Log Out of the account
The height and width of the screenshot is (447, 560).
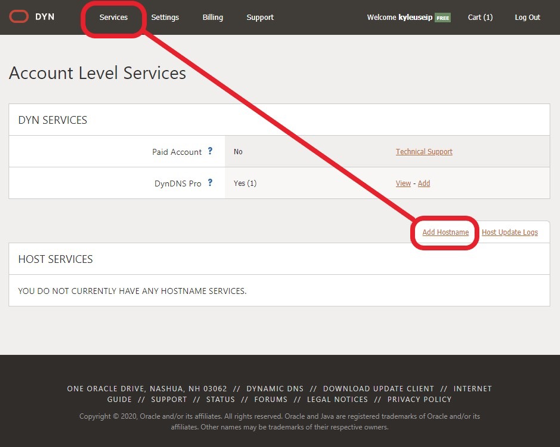click(x=527, y=17)
